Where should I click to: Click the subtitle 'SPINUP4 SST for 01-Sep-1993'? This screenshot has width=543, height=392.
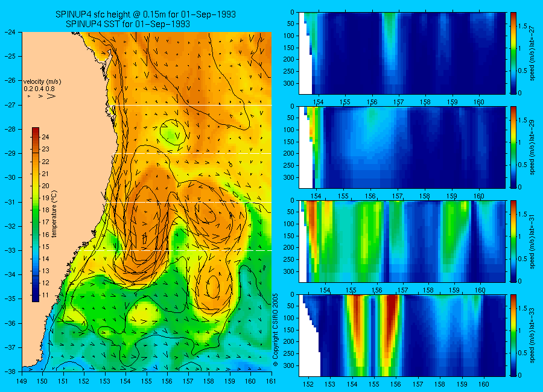[x=128, y=24]
